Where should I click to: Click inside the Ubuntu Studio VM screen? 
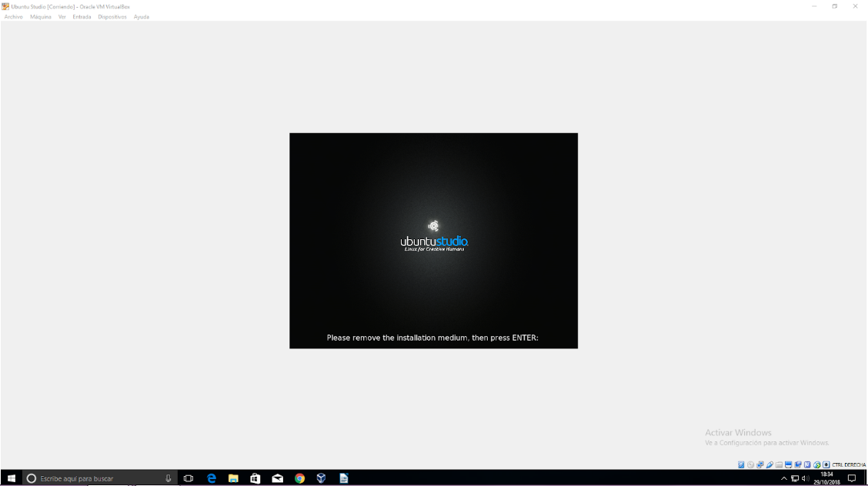(433, 241)
